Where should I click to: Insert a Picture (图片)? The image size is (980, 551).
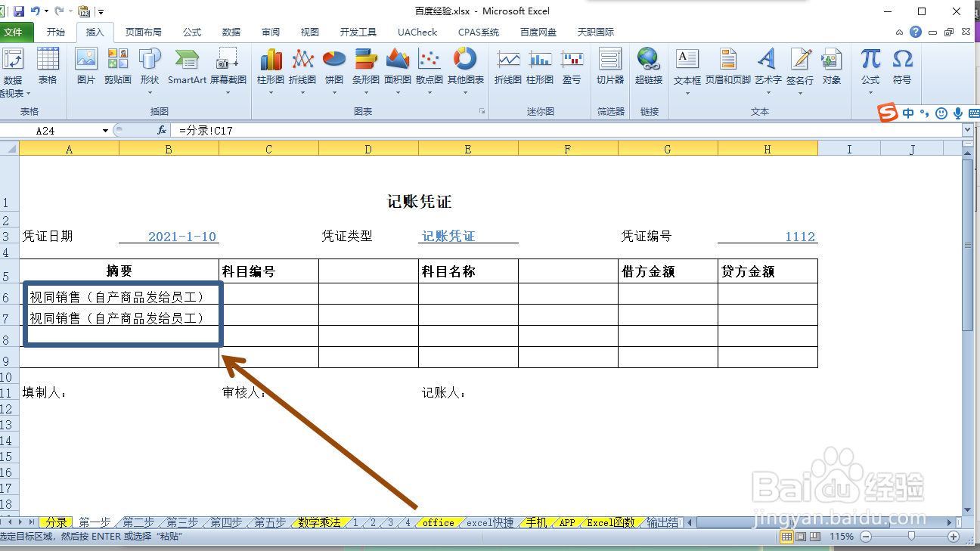click(x=86, y=67)
